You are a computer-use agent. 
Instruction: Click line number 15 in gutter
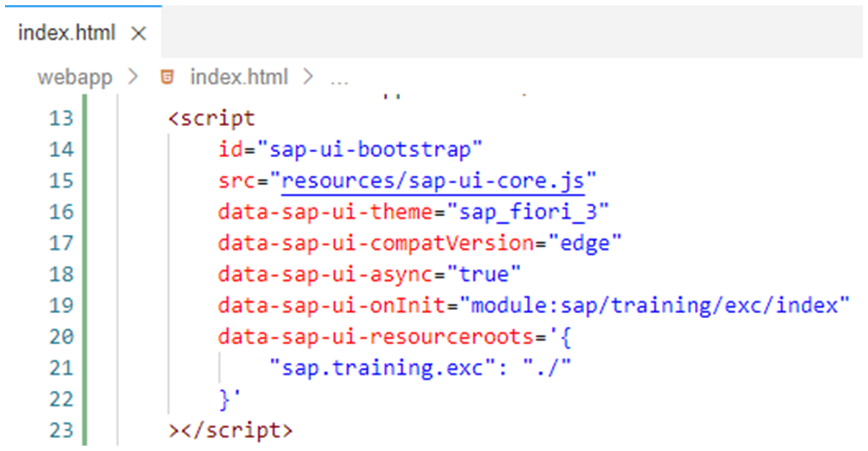[x=61, y=181]
